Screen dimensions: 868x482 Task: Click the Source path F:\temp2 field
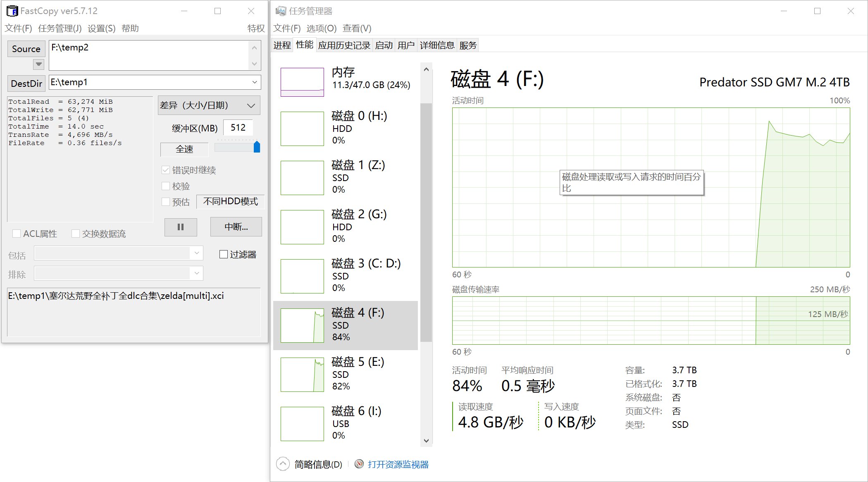pyautogui.click(x=149, y=55)
